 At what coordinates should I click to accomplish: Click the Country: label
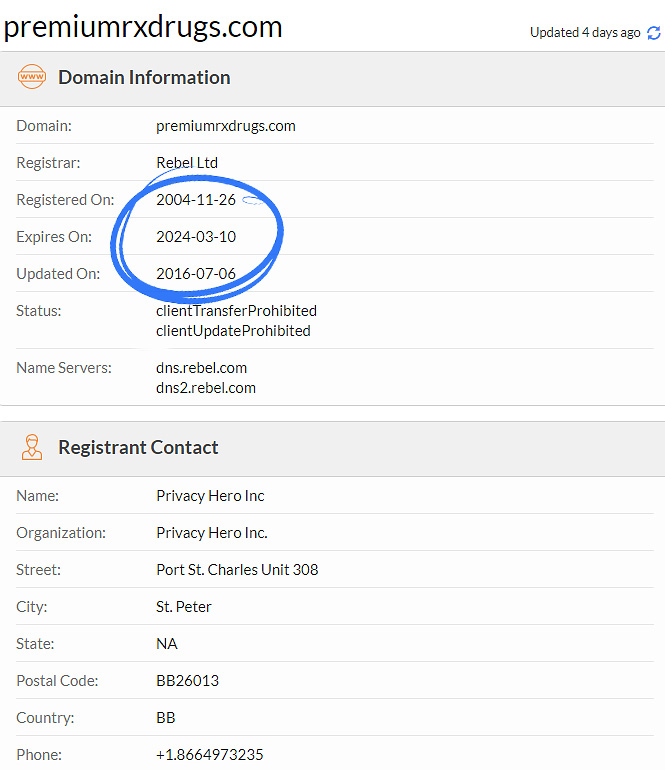45,718
